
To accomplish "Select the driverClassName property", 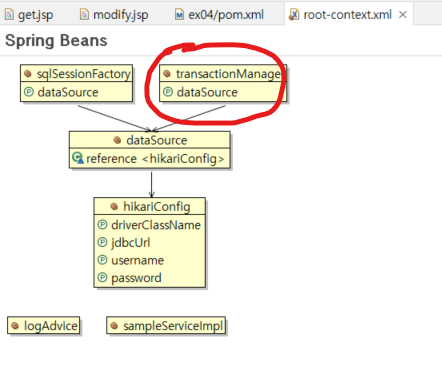I will (x=150, y=225).
